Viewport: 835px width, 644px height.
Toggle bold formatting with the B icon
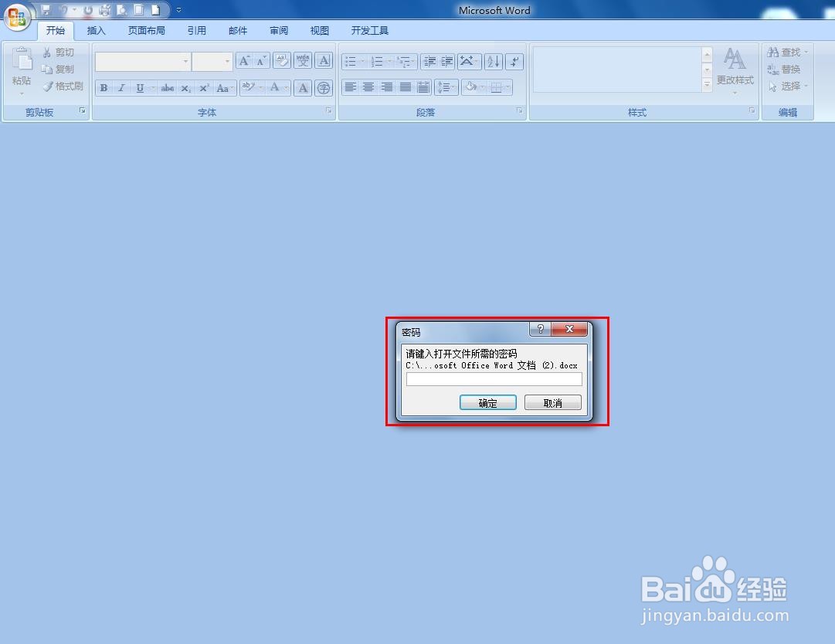pos(104,87)
